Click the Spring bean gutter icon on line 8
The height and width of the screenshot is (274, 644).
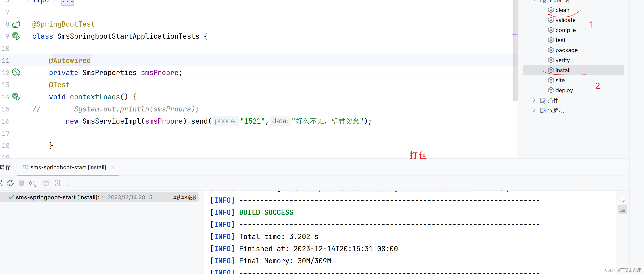16,24
